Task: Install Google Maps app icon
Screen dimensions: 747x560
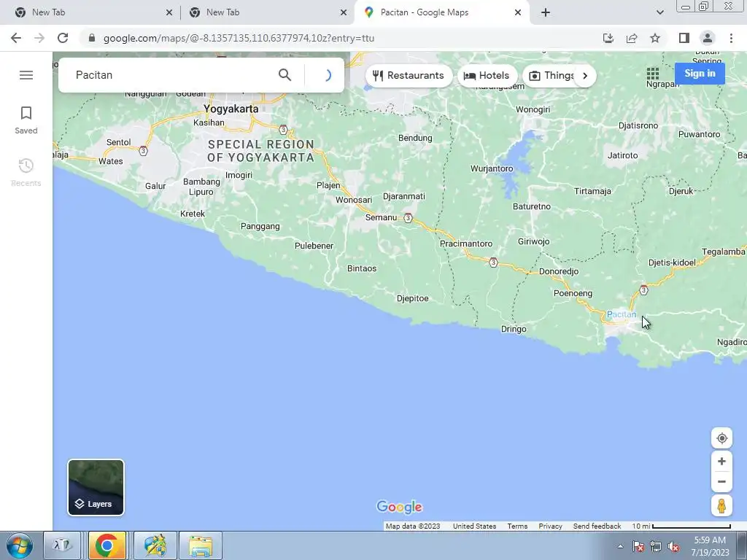Action: point(608,38)
